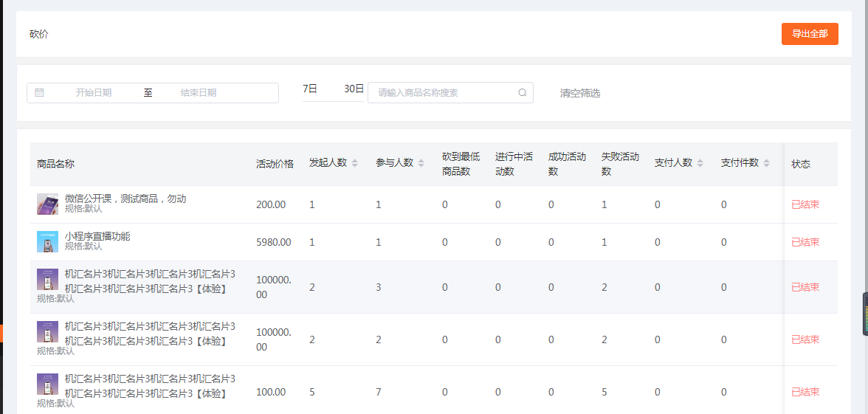Screen dimensions: 868x414
Task: Click 参与人数 value 7 in last row
Action: 378,392
